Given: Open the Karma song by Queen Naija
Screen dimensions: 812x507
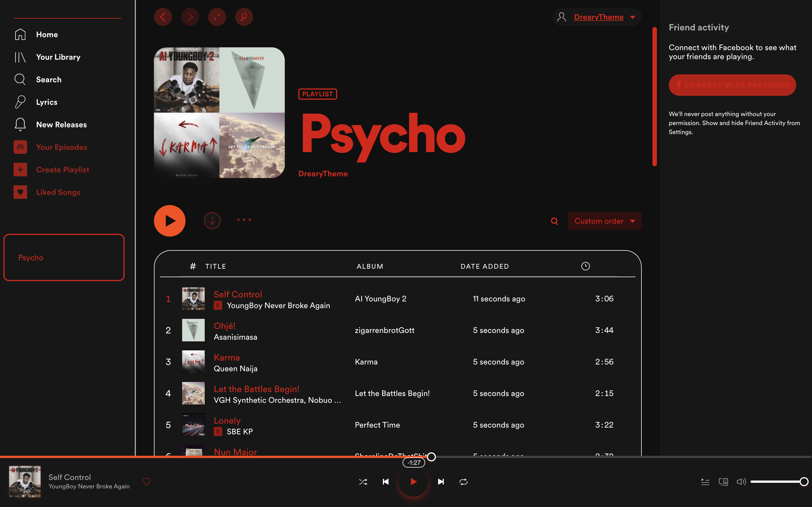Looking at the screenshot, I should [x=227, y=357].
